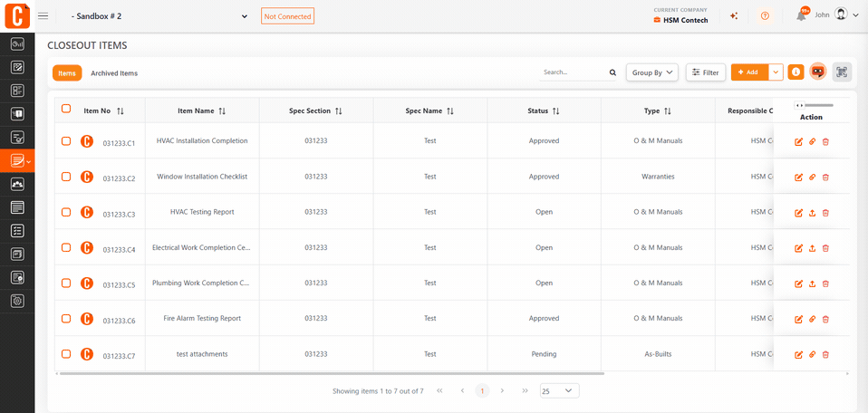Open the chatbot robot assistant icon

coord(817,72)
